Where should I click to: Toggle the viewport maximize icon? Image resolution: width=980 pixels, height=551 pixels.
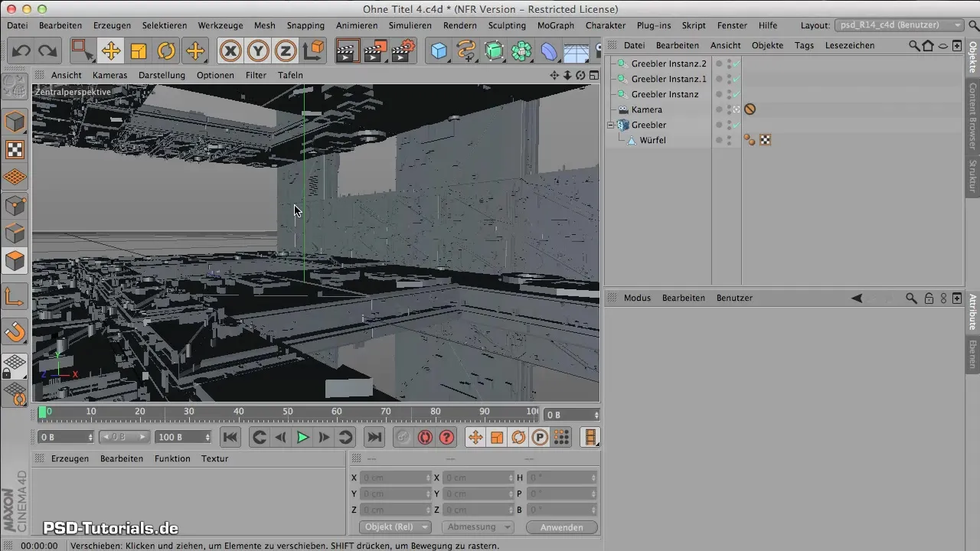pos(594,75)
